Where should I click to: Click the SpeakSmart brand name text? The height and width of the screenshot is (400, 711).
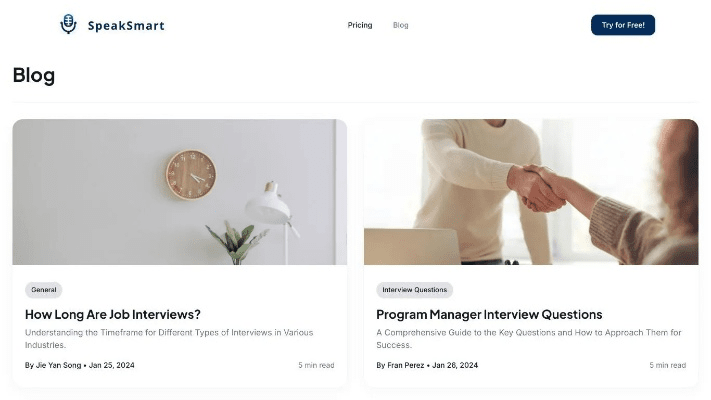126,25
